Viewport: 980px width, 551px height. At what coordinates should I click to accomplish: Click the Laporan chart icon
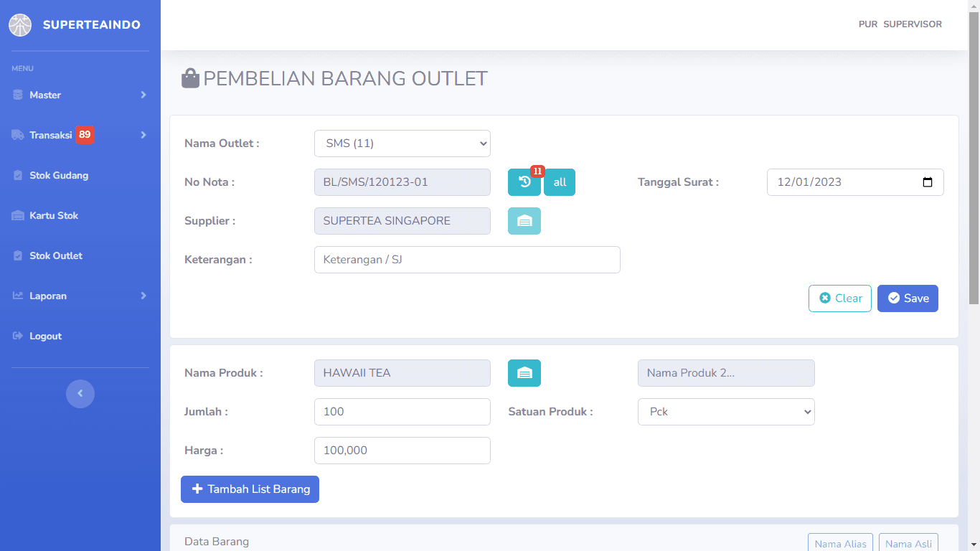point(18,296)
